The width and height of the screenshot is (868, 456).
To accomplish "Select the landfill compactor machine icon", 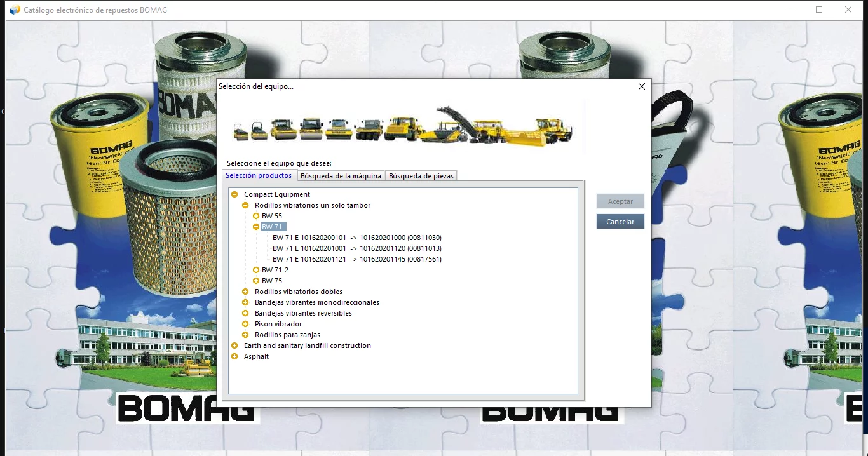I will 400,127.
